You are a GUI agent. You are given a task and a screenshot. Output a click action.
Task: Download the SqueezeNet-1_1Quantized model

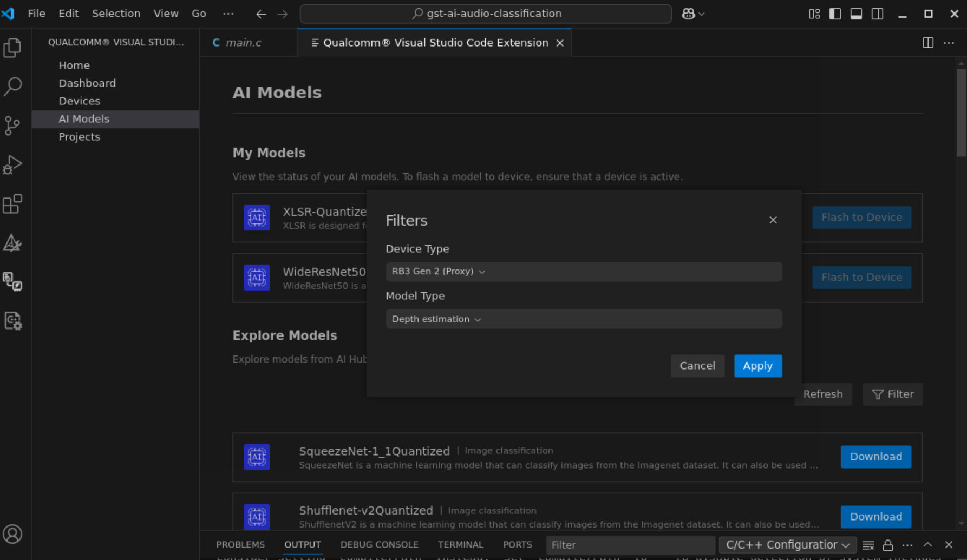(x=876, y=457)
